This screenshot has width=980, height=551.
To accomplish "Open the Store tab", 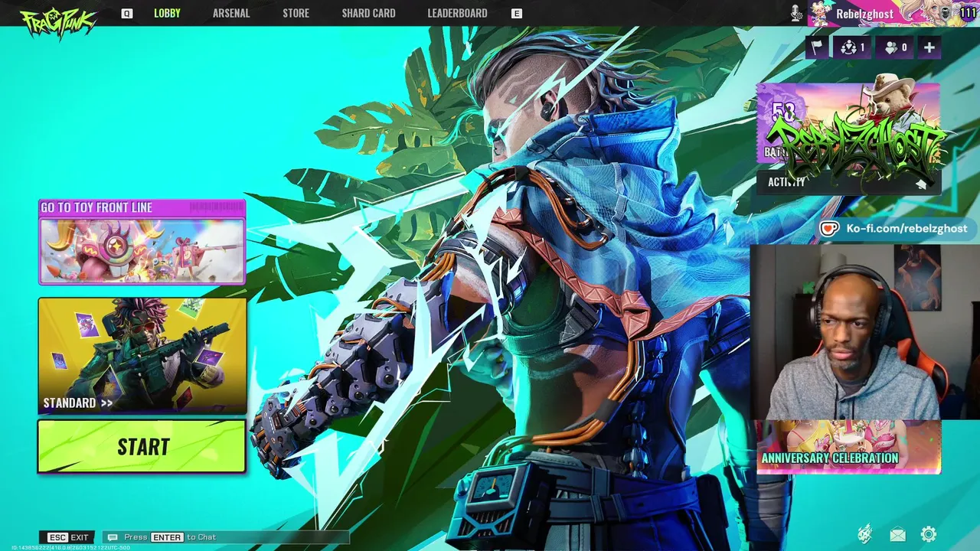I will [x=296, y=13].
